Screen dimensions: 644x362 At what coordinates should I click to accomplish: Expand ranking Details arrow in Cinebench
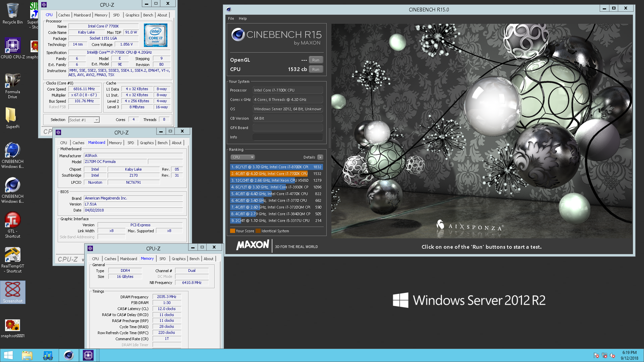click(x=320, y=157)
